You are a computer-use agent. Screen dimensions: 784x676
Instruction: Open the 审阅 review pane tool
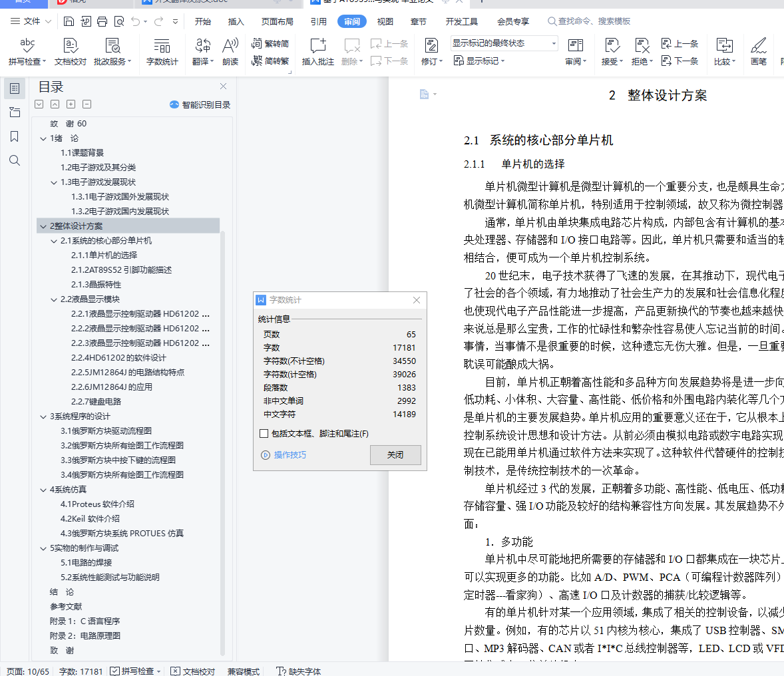pyautogui.click(x=576, y=51)
